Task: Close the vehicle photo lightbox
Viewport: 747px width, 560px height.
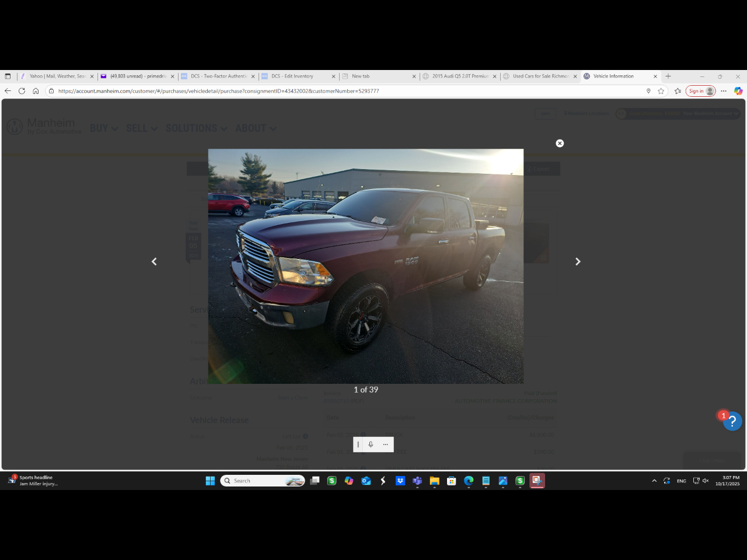Action: pyautogui.click(x=560, y=143)
